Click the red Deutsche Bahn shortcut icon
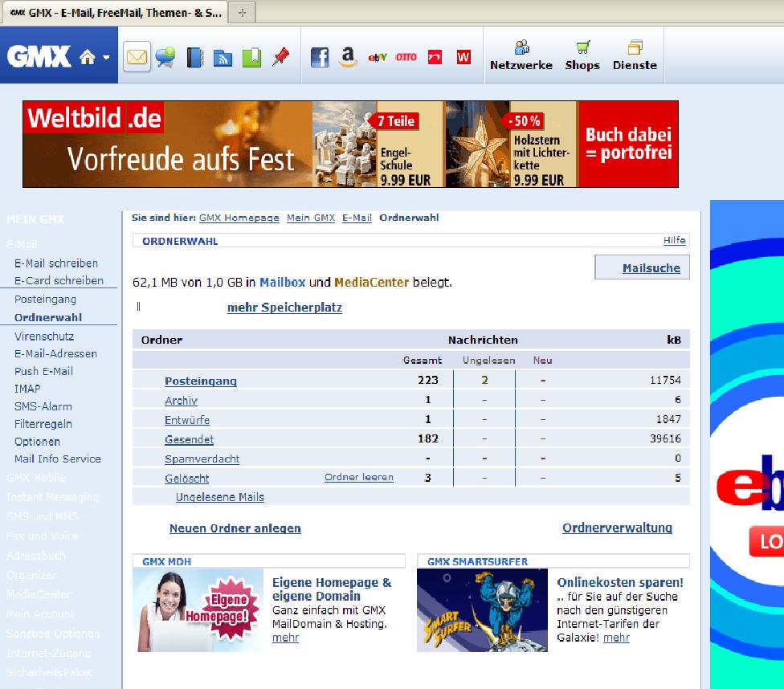The image size is (784, 689). click(x=435, y=57)
